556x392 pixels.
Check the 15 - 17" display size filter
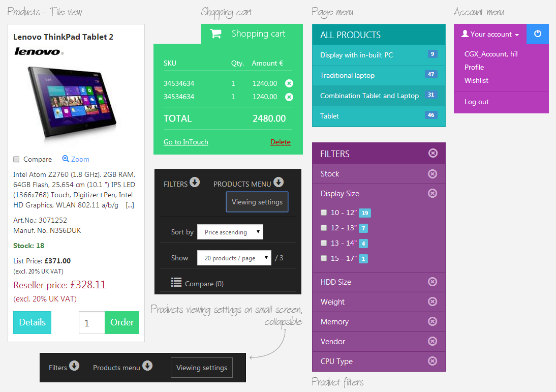pos(324,258)
